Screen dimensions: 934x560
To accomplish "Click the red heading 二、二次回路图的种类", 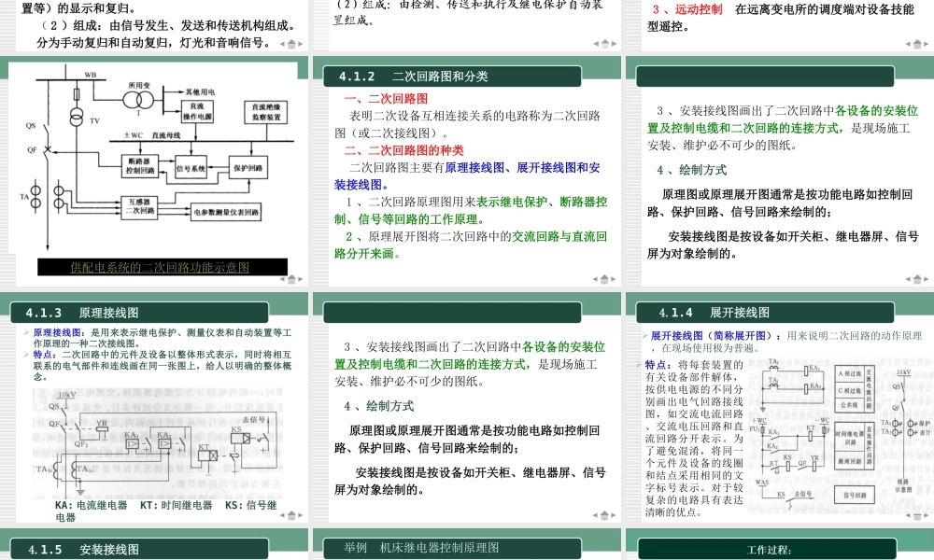I will (x=403, y=150).
